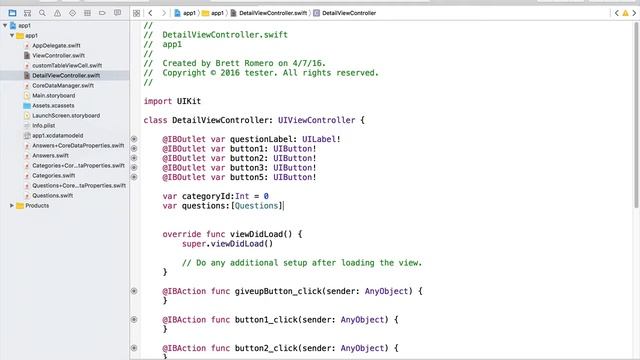Click the 'Do any additional setup' comment
The image size is (640, 360).
[x=302, y=263]
